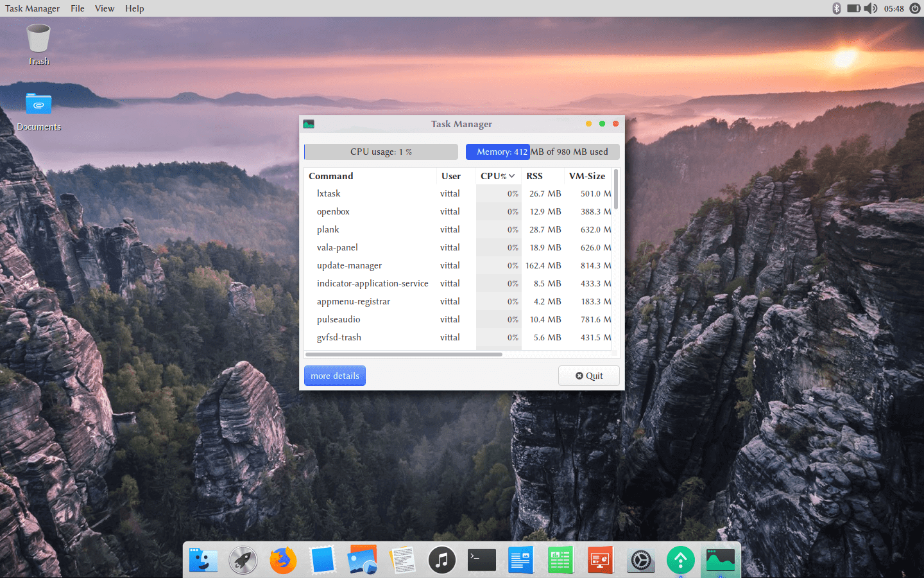
Task: Click the clock showing 05:48
Action: [x=894, y=8]
